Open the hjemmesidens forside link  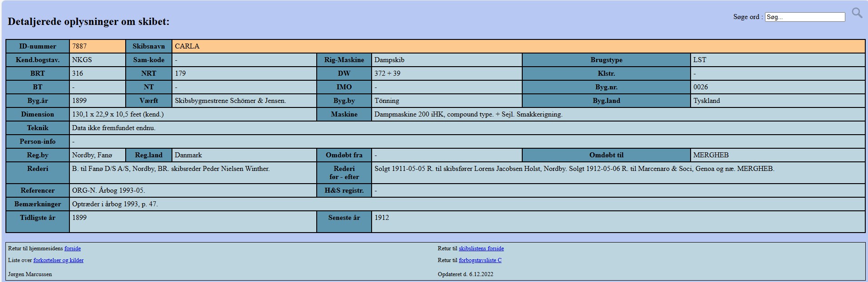point(73,248)
